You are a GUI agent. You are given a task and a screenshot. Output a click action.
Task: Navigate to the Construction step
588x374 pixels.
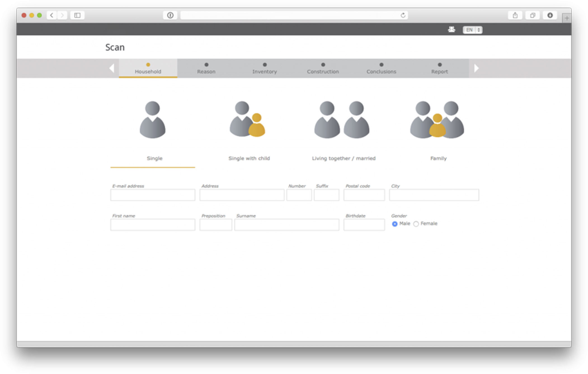[323, 71]
